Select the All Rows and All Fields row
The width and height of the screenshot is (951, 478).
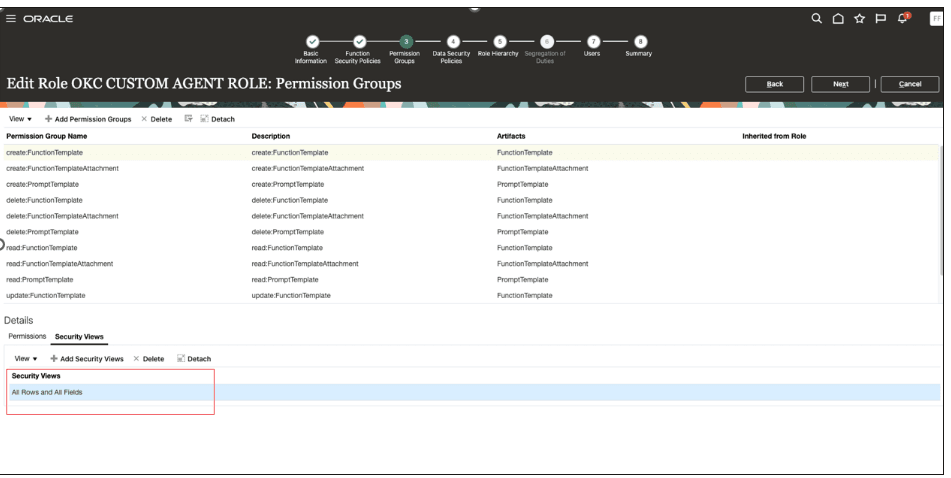click(474, 392)
